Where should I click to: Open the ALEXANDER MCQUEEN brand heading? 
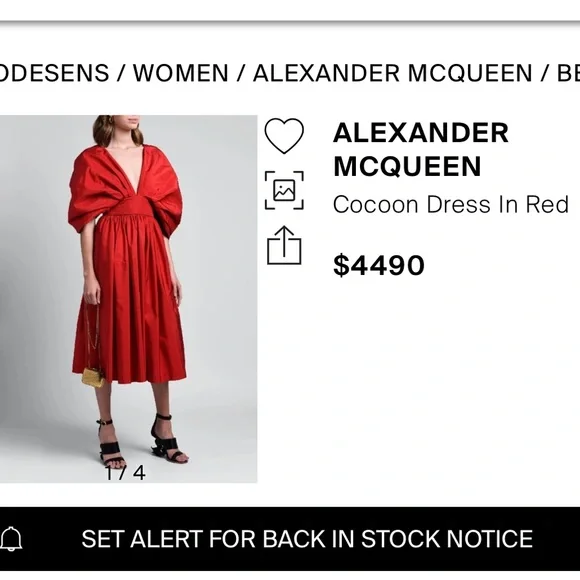421,149
